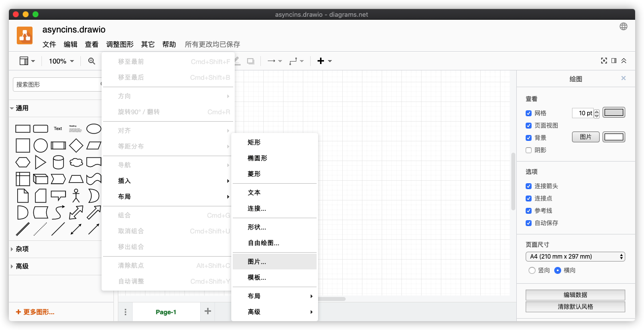
Task: Select the diamond shape in the shapes palette
Action: pyautogui.click(x=76, y=145)
